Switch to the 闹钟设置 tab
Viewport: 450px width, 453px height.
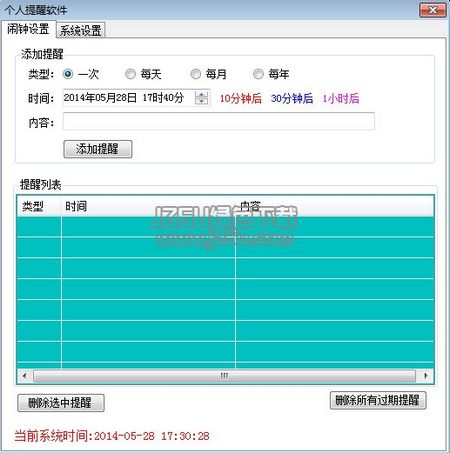tap(28, 29)
